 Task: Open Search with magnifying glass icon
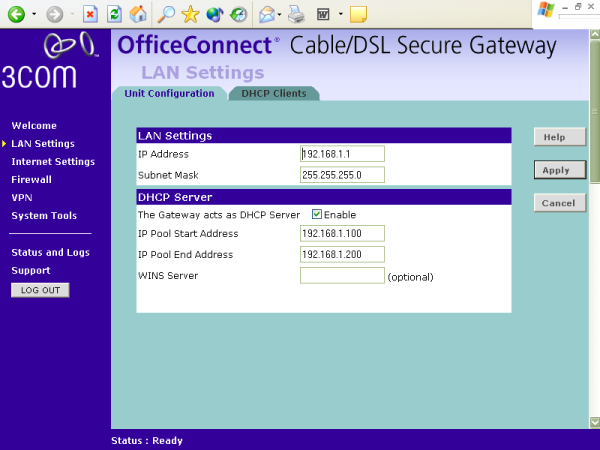pyautogui.click(x=166, y=15)
